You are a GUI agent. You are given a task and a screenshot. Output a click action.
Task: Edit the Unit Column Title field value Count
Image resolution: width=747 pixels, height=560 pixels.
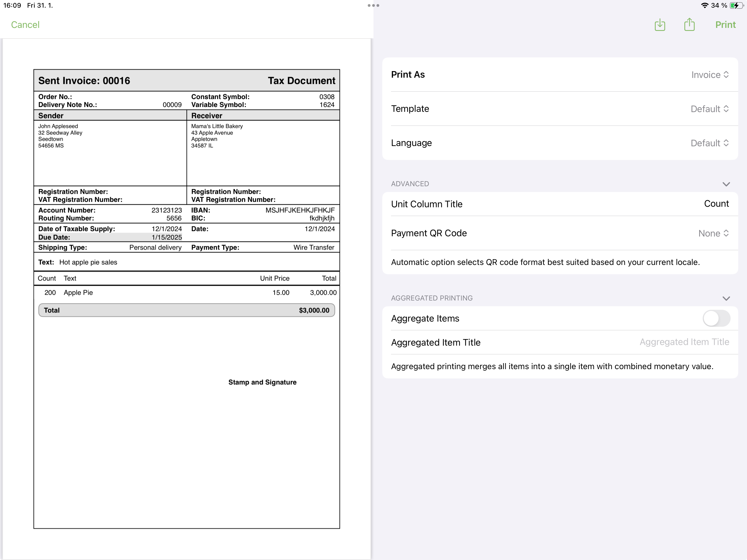[716, 204]
